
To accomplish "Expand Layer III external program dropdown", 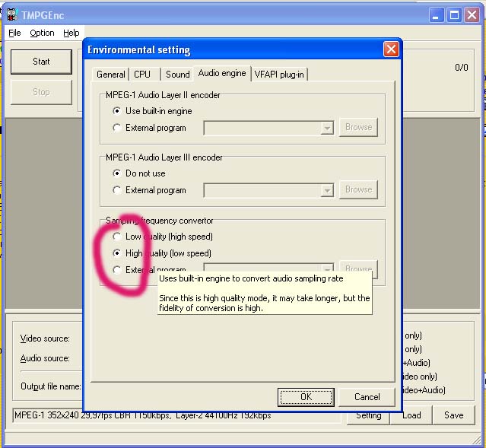I will [327, 190].
